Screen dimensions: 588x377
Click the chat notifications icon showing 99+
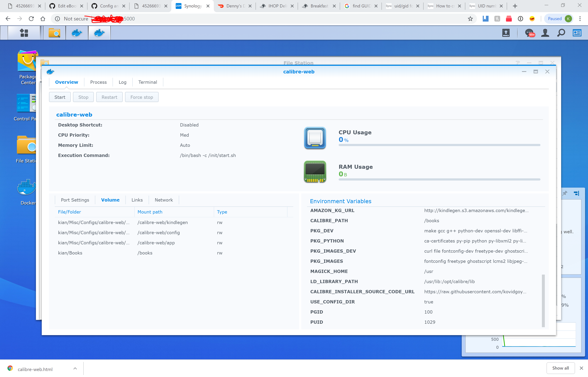coord(529,33)
